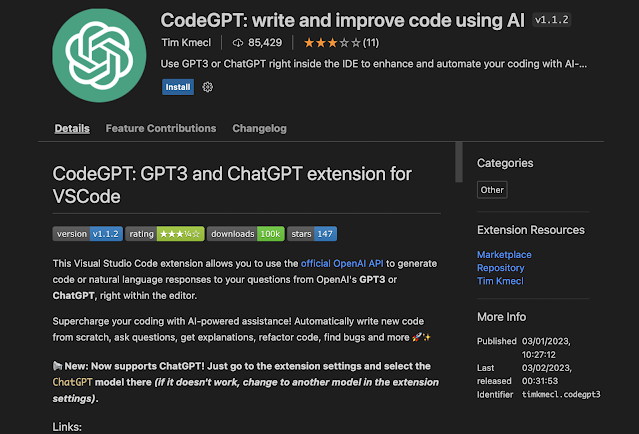Click the rating stars badge
Screen dimensions: 639x434
click(165, 234)
